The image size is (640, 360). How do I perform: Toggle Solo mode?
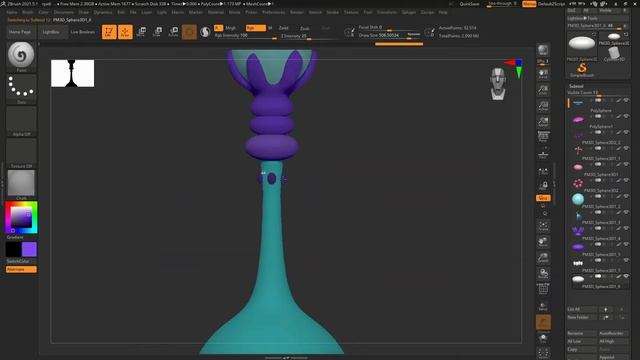[x=543, y=338]
